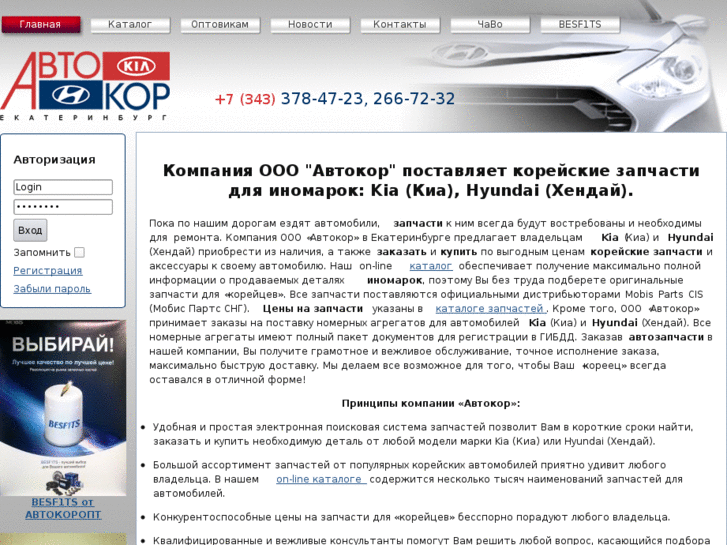Viewport: 727px width, 545px height.
Task: Click the Вход login button
Action: click(30, 230)
